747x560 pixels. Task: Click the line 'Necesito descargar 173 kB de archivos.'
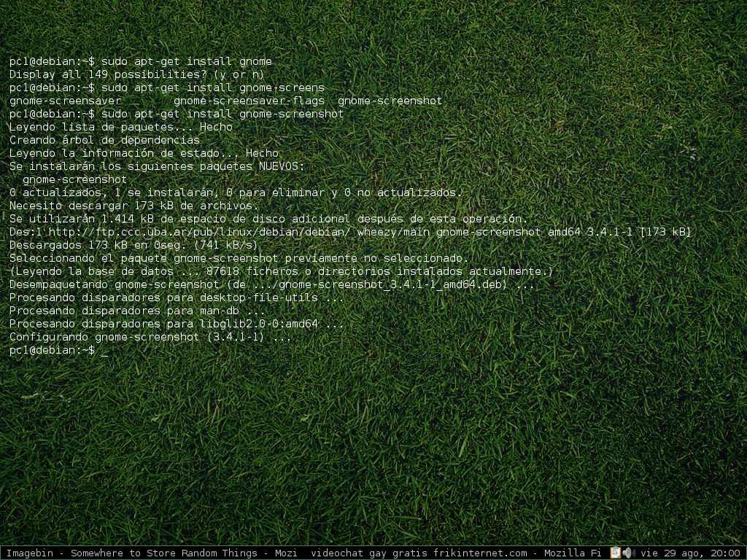[x=134, y=206]
